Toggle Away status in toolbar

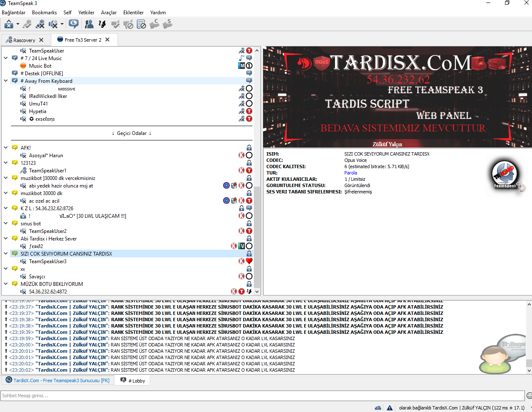click(x=9, y=24)
